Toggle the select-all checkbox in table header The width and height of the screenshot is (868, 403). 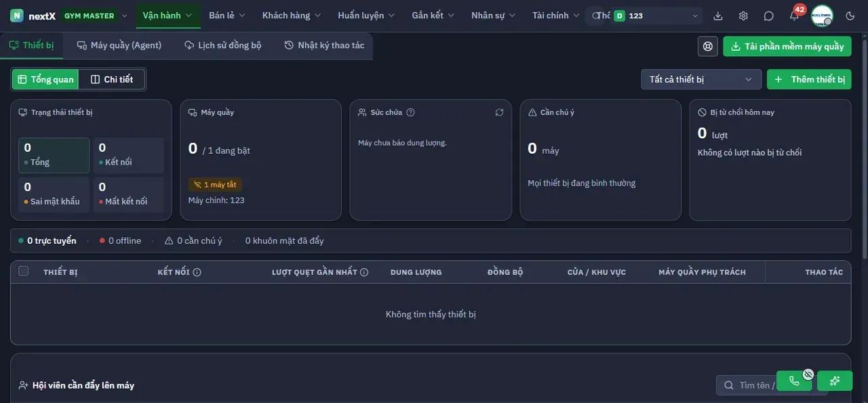24,272
